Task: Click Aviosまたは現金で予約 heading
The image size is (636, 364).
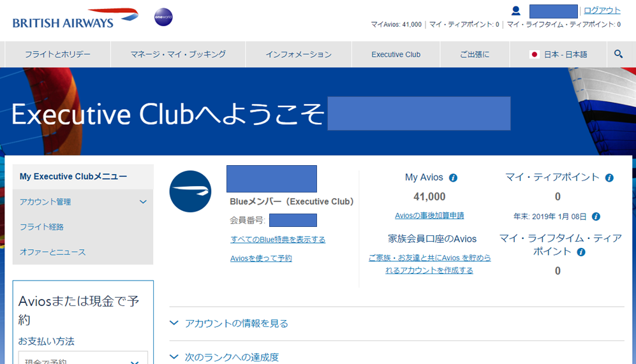Action: point(78,310)
